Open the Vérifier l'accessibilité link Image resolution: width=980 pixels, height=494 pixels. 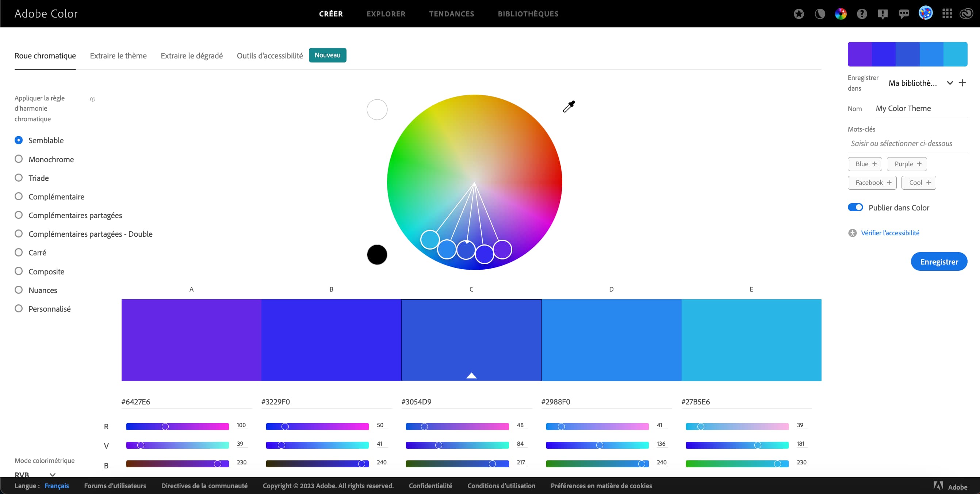pos(890,233)
